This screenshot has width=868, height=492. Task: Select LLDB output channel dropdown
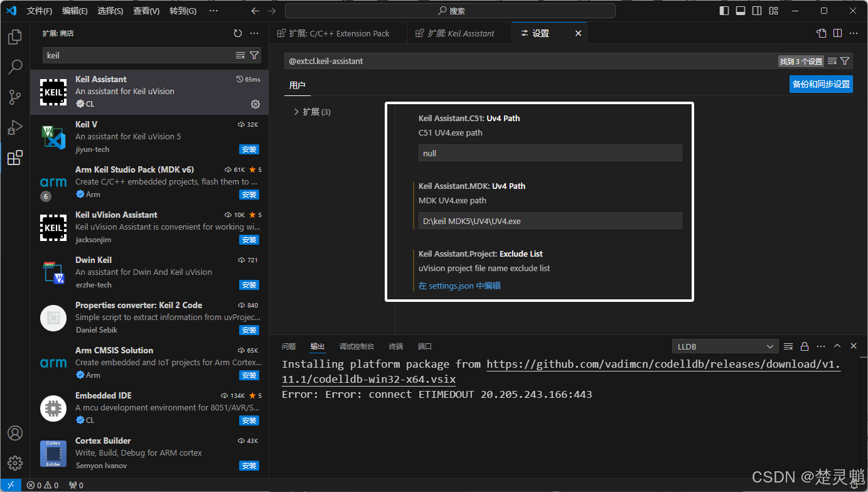(726, 346)
